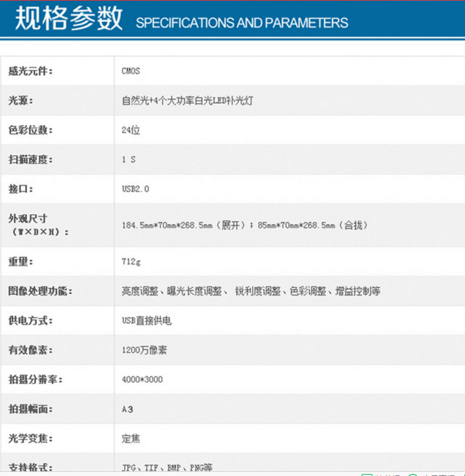Select the 图像处理功能 label

click(x=40, y=291)
